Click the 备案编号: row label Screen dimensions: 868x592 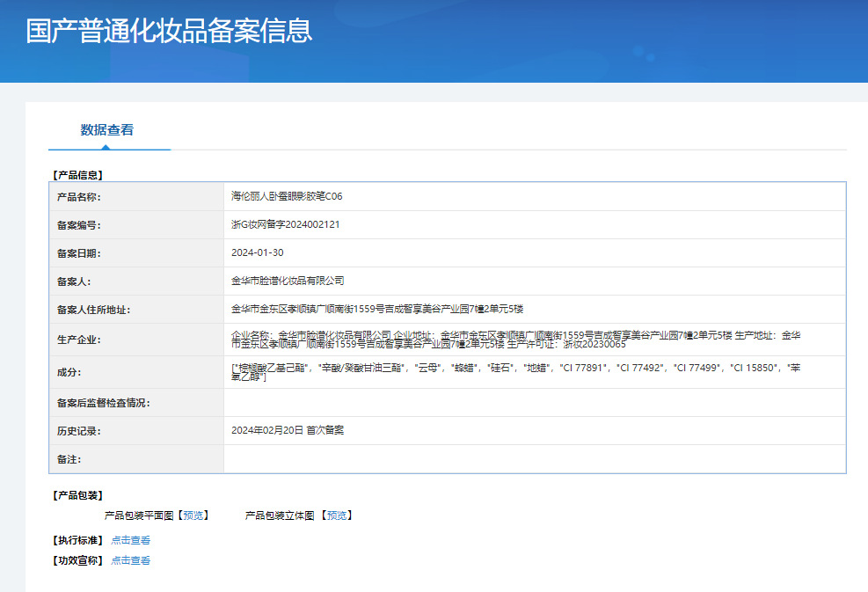pos(78,225)
